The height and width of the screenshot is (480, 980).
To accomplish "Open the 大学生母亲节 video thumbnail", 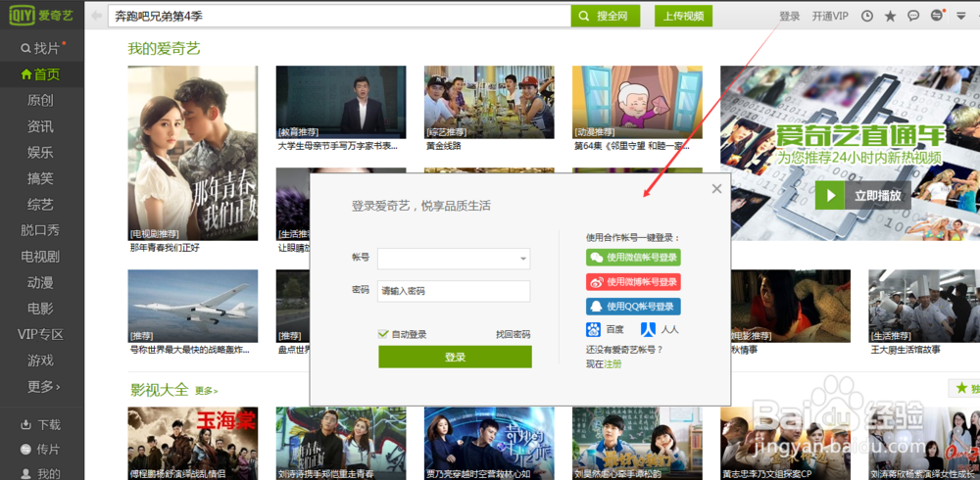I will [341, 103].
